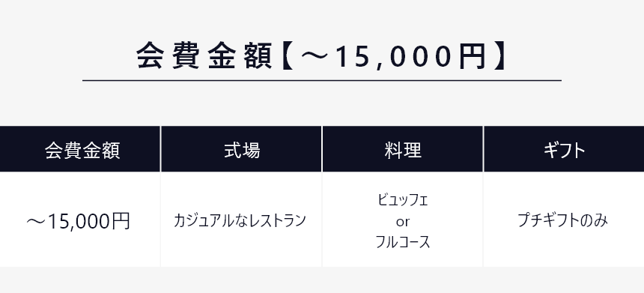Click the 円 character in the heading

[x=473, y=56]
